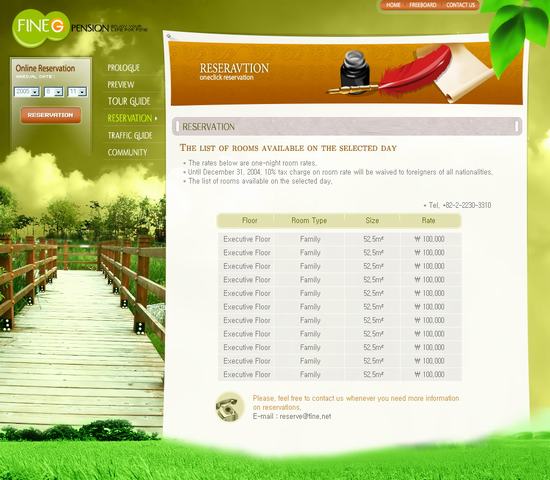
Task: Click the HOME link in the top bar
Action: point(393,5)
